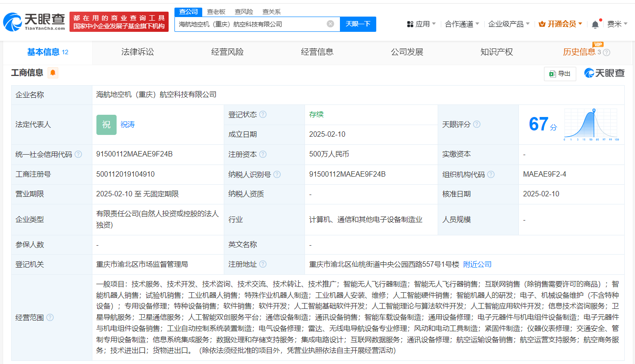Click the TianYanCha logo
635x364 pixels.
click(x=34, y=22)
